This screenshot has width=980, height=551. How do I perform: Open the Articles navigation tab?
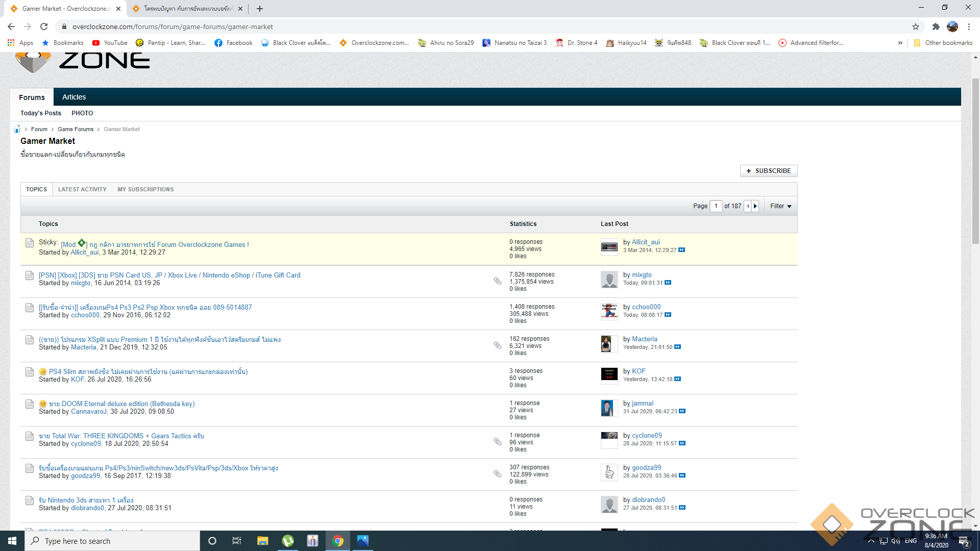pos(74,97)
